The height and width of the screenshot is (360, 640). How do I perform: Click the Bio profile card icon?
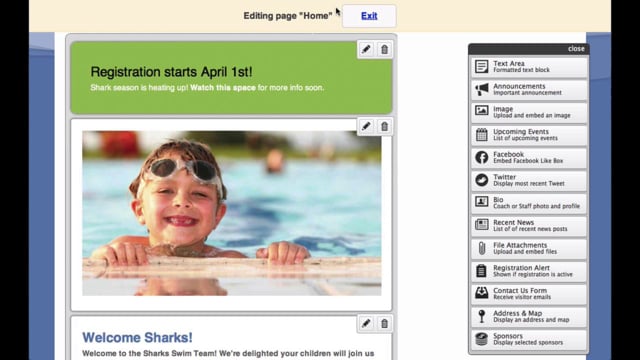pyautogui.click(x=482, y=202)
